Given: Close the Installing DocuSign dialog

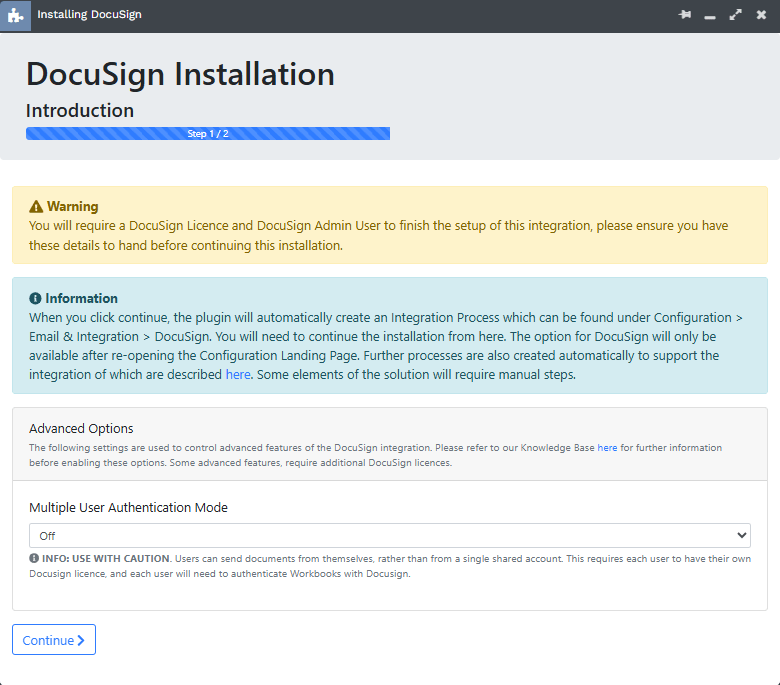Looking at the screenshot, I should (x=761, y=15).
